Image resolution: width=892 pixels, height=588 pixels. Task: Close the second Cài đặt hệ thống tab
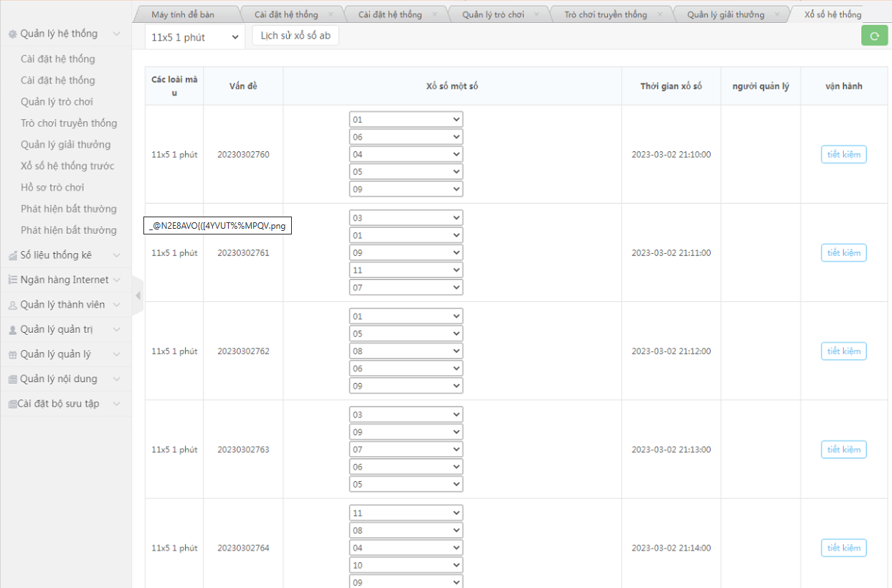[x=435, y=14]
